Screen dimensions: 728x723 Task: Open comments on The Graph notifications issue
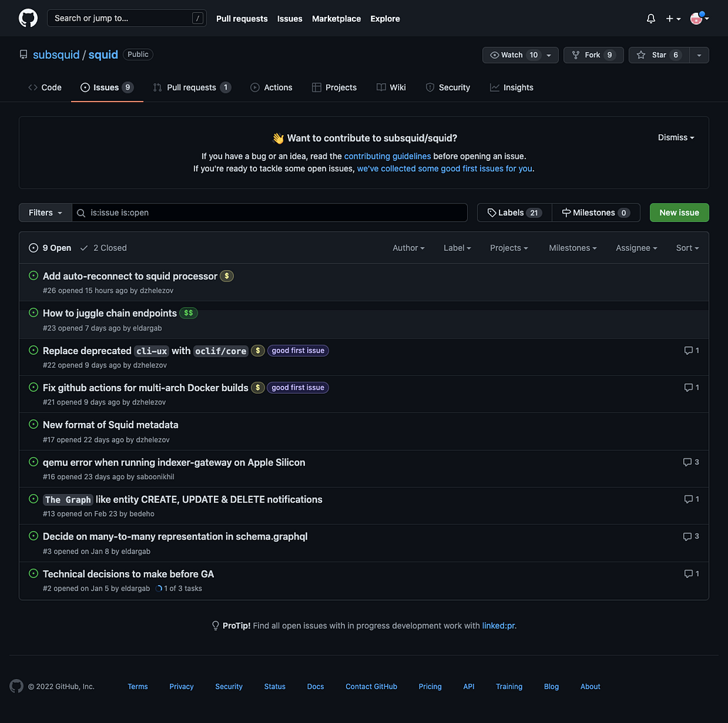click(691, 499)
